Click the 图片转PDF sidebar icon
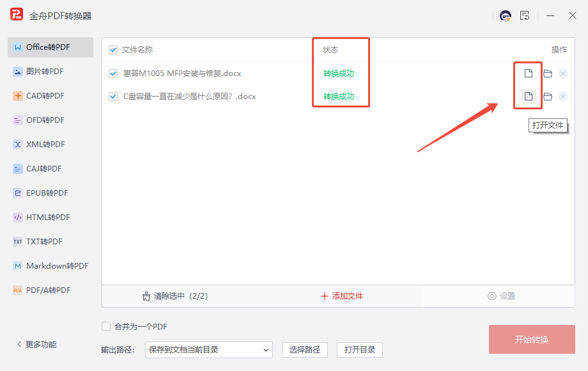This screenshot has height=371, width=588. coord(18,72)
